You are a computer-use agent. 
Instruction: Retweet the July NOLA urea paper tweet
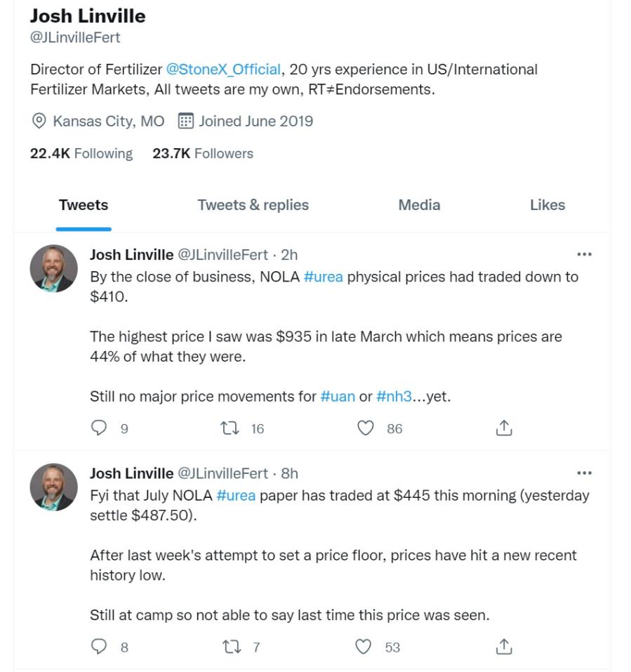[x=231, y=647]
